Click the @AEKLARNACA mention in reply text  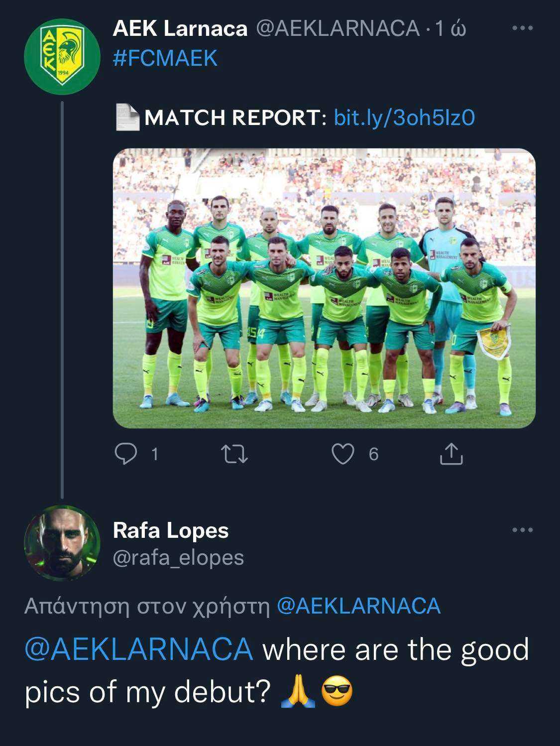[139, 649]
